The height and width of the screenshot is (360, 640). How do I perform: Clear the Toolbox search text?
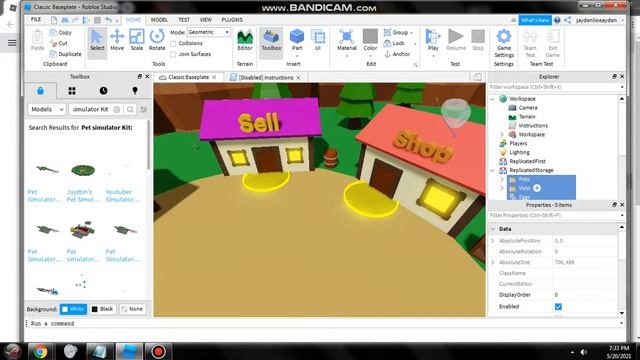pos(117,109)
